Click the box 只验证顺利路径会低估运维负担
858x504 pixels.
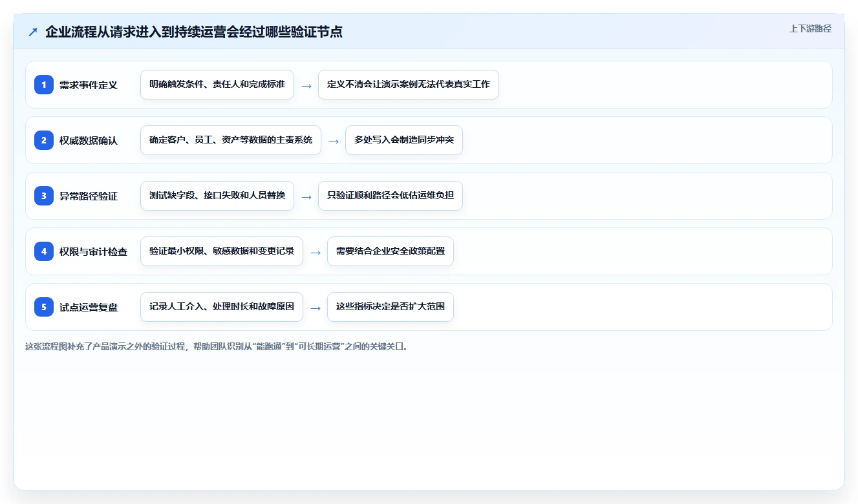391,196
